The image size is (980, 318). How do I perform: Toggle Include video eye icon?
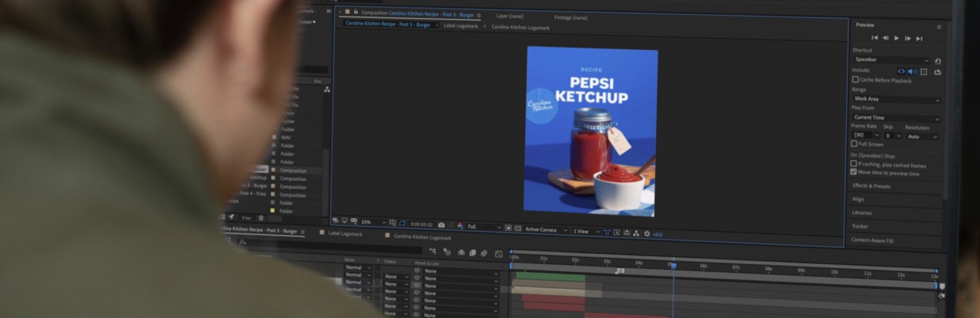pos(901,71)
